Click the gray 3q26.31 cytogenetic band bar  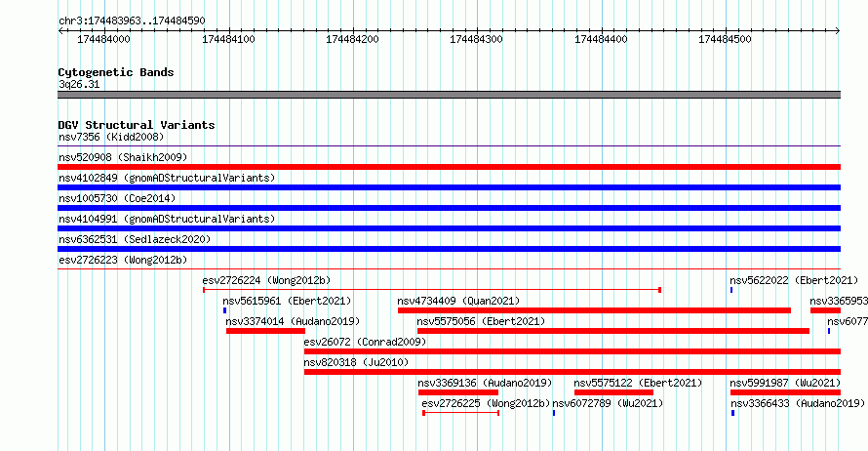coord(449,95)
